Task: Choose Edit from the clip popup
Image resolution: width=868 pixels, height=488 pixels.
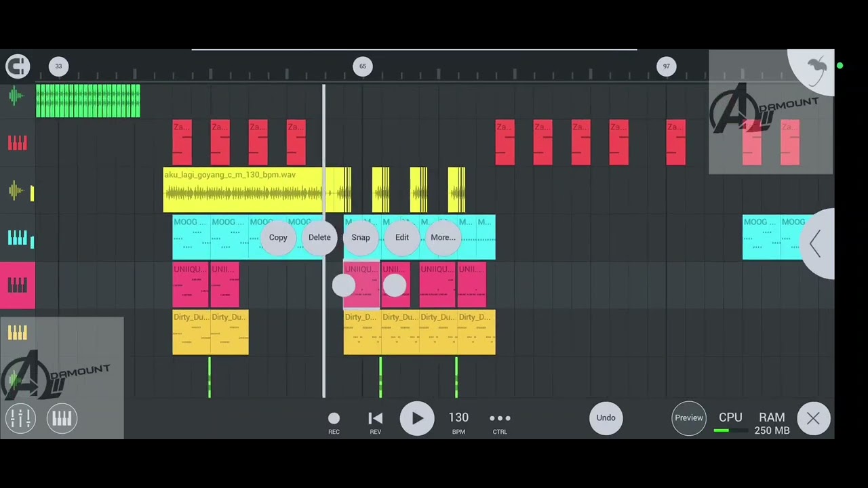Action: click(x=402, y=237)
